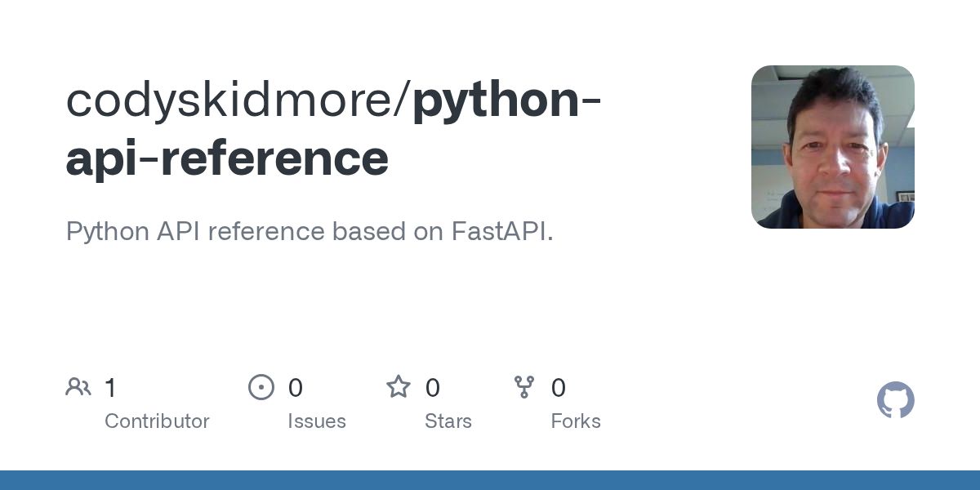Select the Stars label
Screen dimensions: 980x490
[x=450, y=421]
